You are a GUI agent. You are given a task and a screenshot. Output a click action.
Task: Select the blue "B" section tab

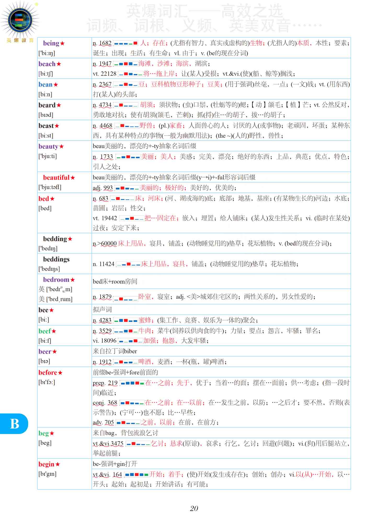click(14, 424)
